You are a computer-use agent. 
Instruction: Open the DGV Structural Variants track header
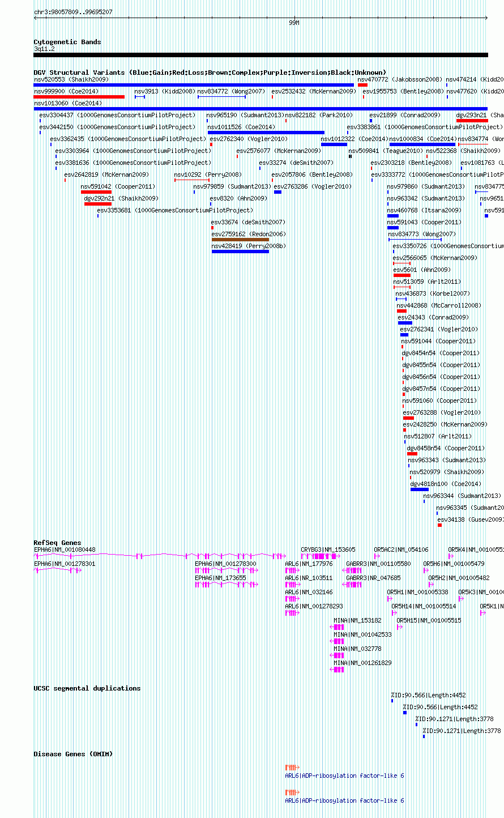pyautogui.click(x=210, y=73)
